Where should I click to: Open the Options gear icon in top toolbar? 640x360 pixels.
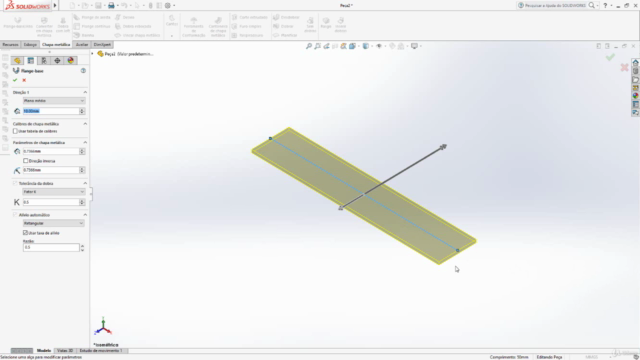[168, 5]
